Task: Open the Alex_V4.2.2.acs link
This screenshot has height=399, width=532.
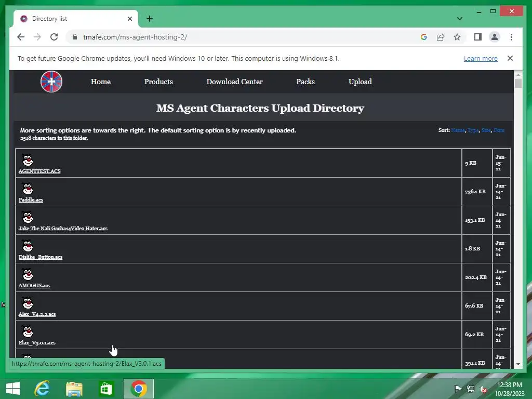Action: click(x=37, y=314)
